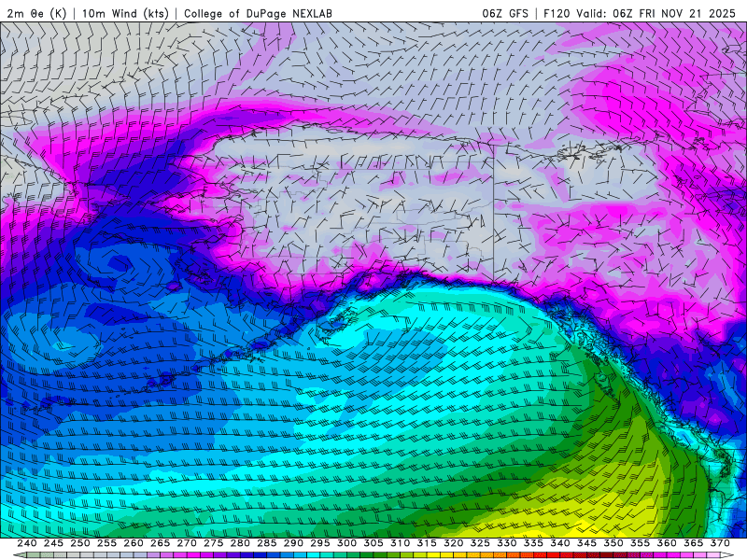Click the 360 value on the color scale
This screenshot has width=747, height=560.
click(667, 543)
